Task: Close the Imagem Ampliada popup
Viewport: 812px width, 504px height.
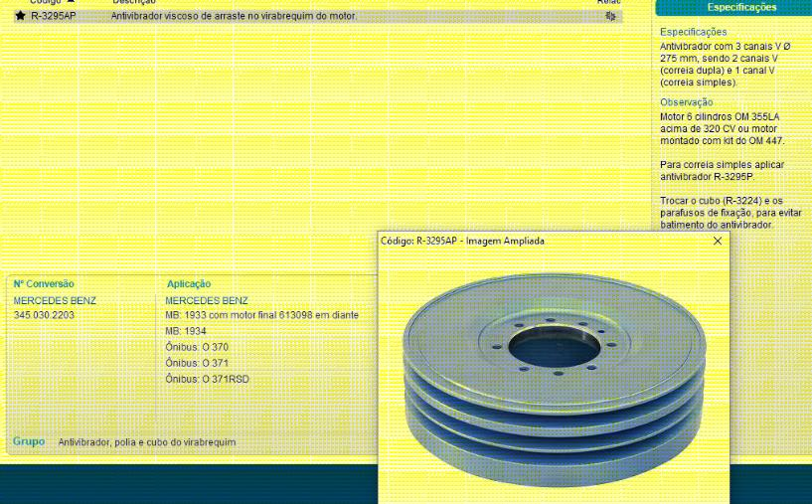Action: [x=718, y=241]
